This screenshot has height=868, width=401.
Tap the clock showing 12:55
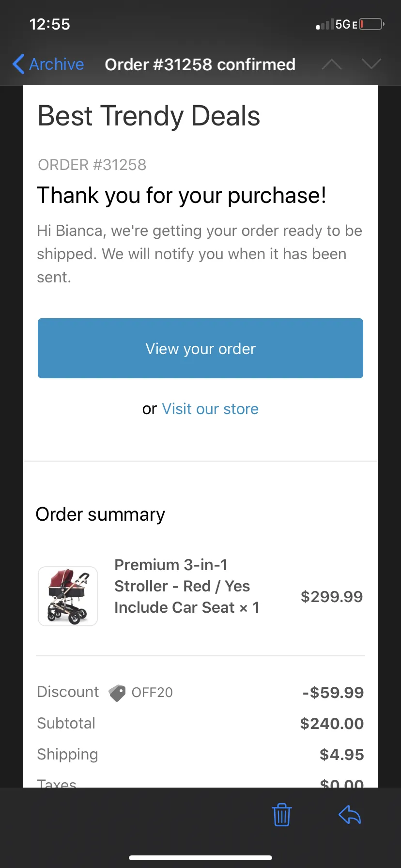(x=49, y=24)
